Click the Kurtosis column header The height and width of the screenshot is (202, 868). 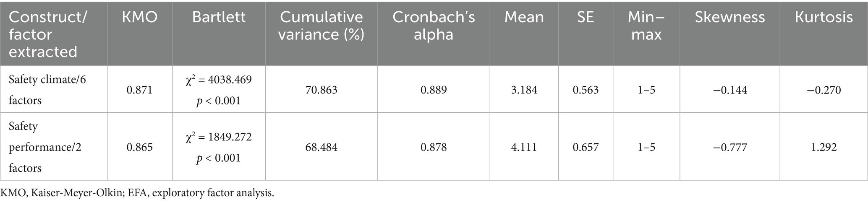(824, 17)
